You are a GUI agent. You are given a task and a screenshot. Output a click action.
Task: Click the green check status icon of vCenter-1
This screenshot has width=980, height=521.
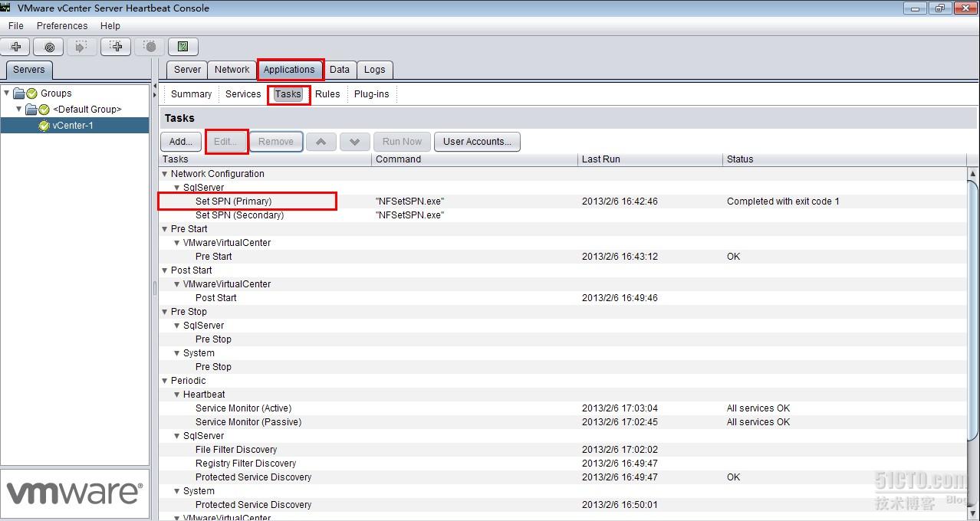[44, 126]
